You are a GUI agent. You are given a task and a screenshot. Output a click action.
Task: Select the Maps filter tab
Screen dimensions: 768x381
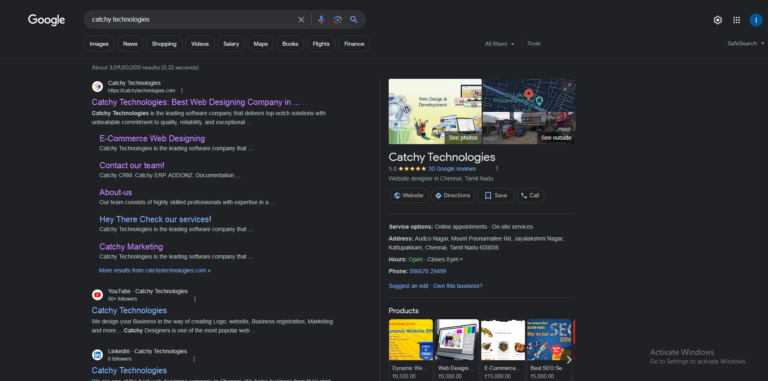[261, 44]
